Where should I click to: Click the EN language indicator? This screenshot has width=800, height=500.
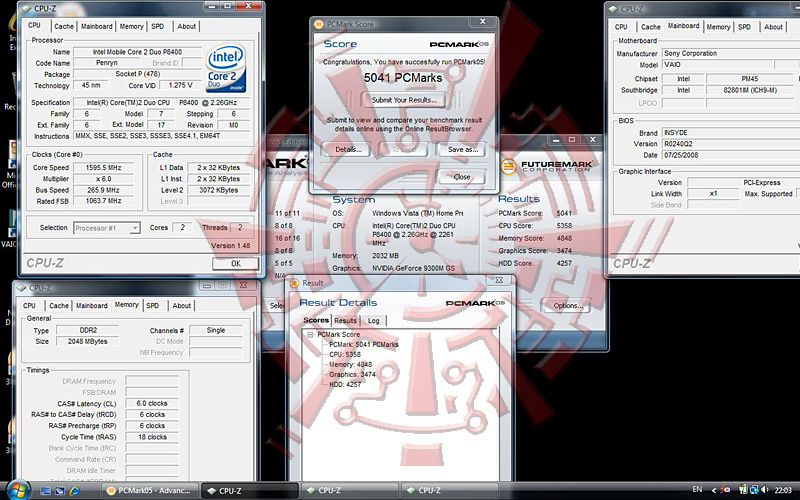[697, 489]
